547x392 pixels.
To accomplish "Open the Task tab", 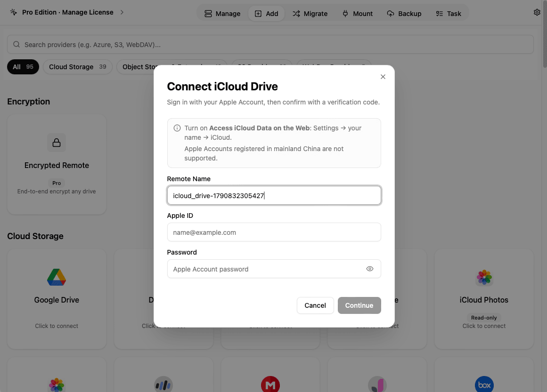I will tap(448, 14).
